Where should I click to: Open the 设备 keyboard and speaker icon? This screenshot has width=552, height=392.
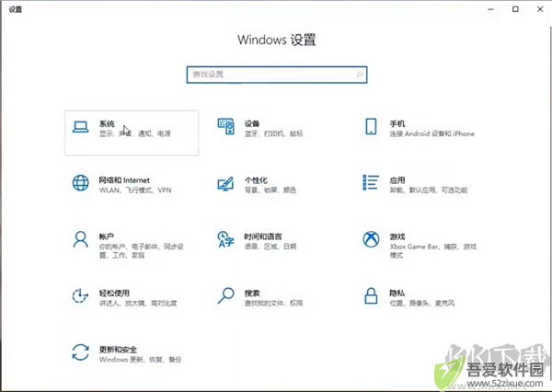click(225, 126)
